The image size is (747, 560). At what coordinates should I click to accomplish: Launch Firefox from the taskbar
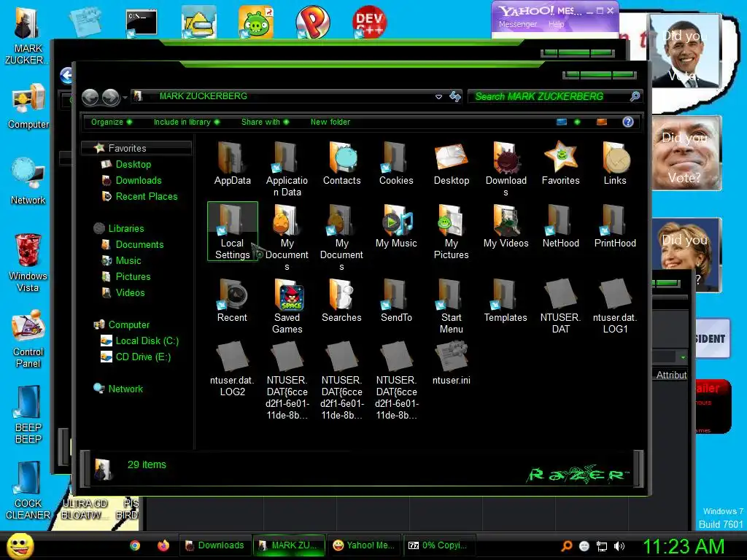coord(163,545)
